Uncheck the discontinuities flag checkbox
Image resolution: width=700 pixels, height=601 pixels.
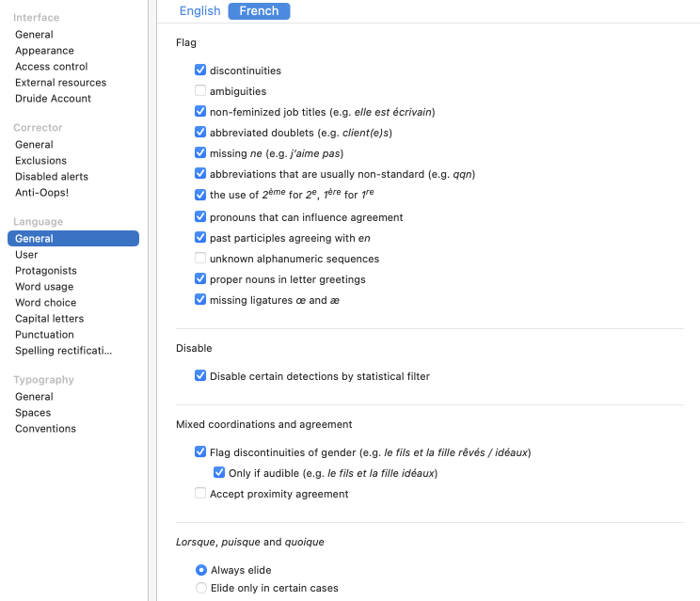coord(200,71)
